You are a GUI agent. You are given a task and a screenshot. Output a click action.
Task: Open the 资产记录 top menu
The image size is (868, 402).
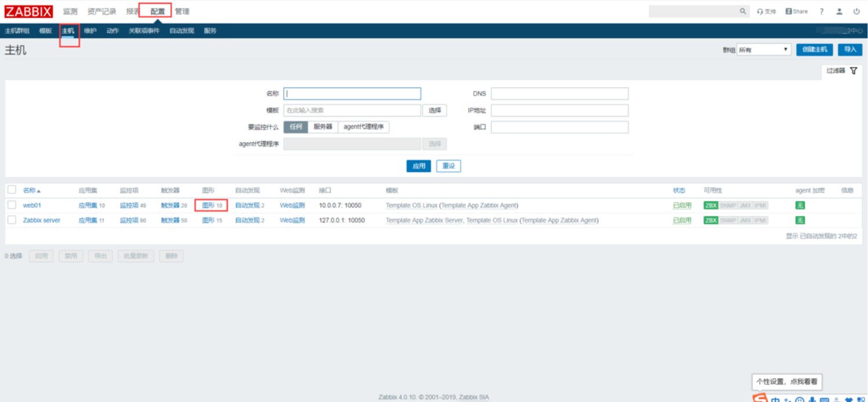102,12
